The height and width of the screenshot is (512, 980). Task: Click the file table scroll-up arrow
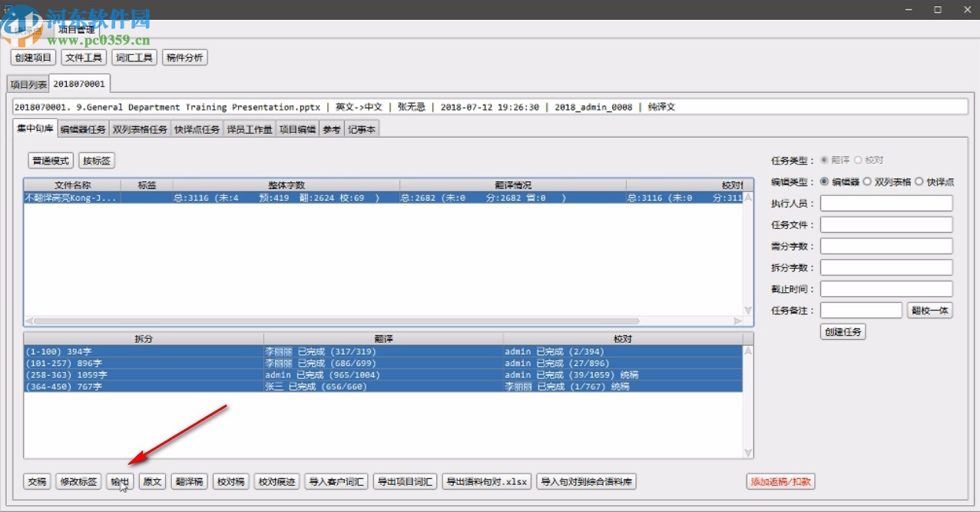click(x=748, y=197)
